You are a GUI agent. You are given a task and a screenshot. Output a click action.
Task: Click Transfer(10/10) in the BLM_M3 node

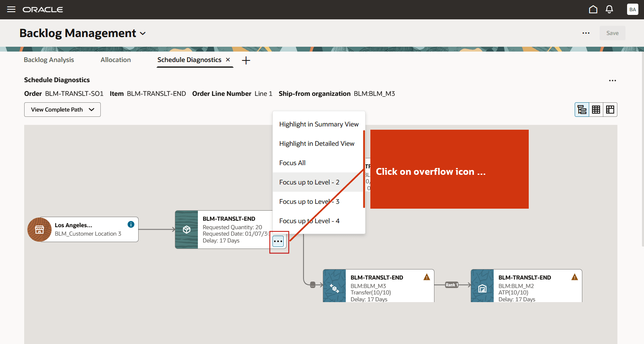pyautogui.click(x=371, y=292)
